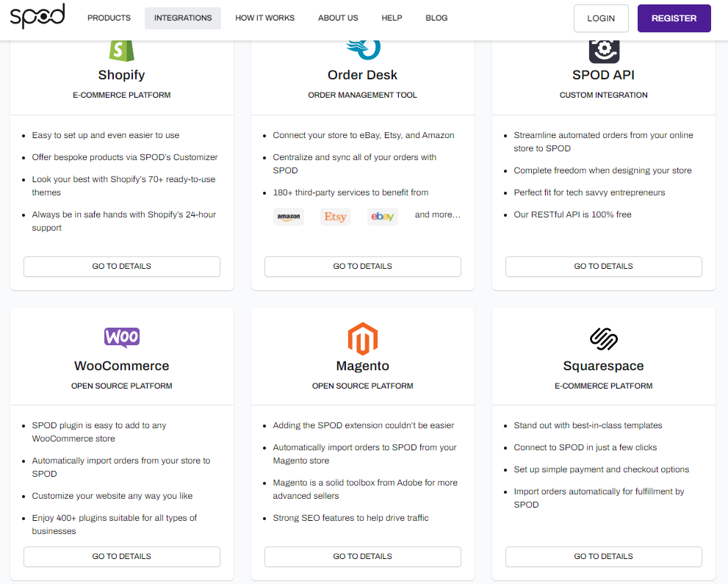
Task: Click 'Adding the SPOD extension couldn't be easier'
Action: coord(364,426)
